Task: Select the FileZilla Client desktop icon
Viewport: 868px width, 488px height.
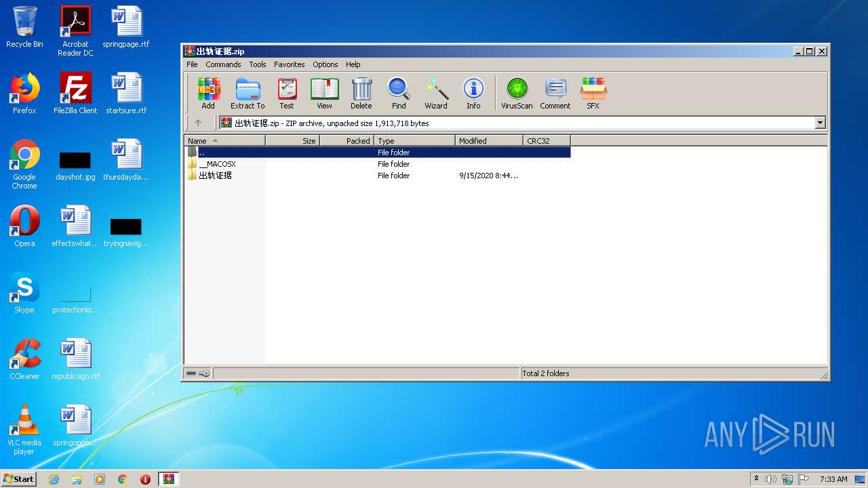Action: click(x=75, y=94)
